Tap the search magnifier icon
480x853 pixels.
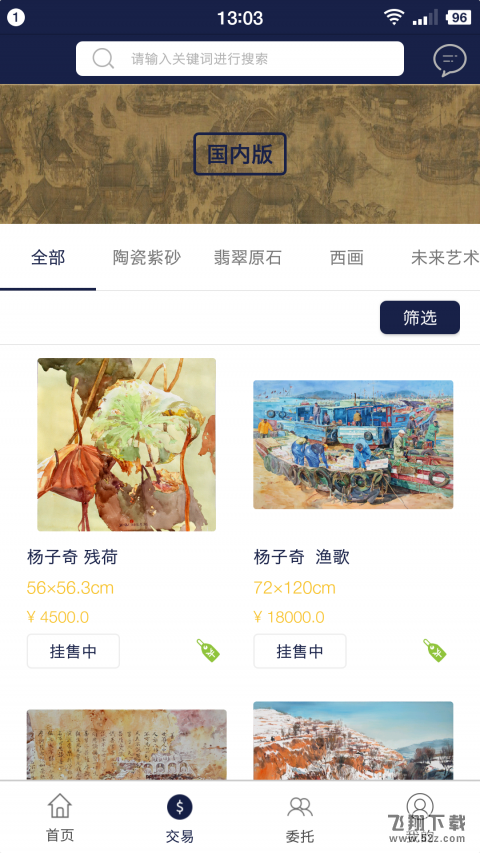[103, 59]
